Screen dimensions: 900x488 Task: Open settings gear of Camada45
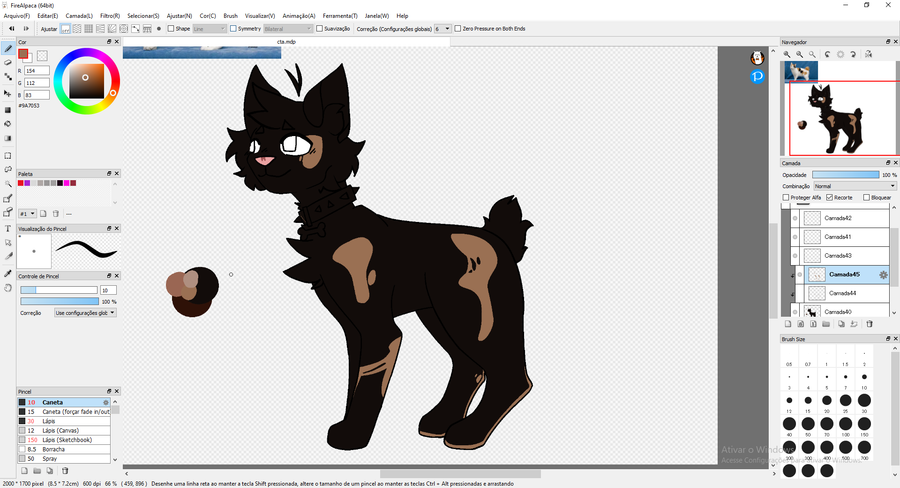coord(883,275)
